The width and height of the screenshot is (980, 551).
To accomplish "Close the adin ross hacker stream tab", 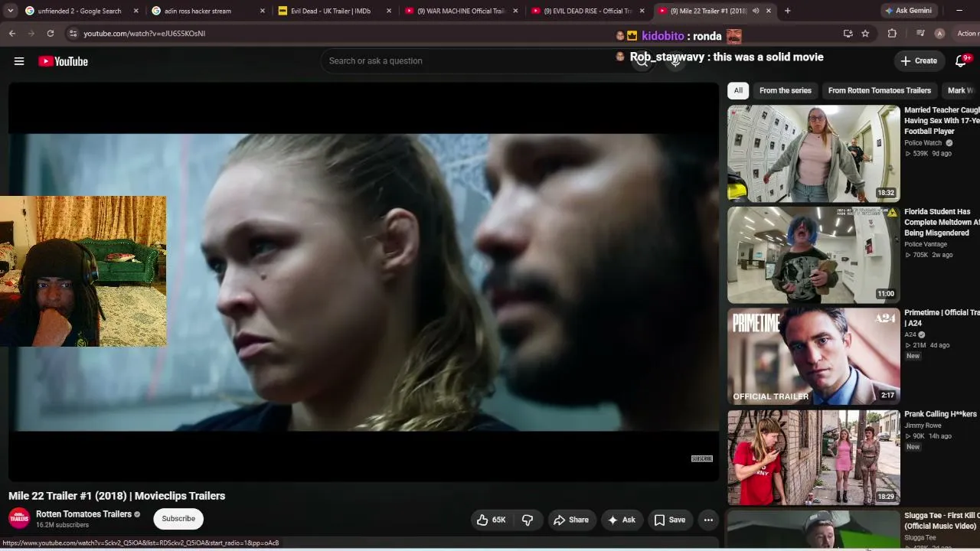I will click(262, 11).
